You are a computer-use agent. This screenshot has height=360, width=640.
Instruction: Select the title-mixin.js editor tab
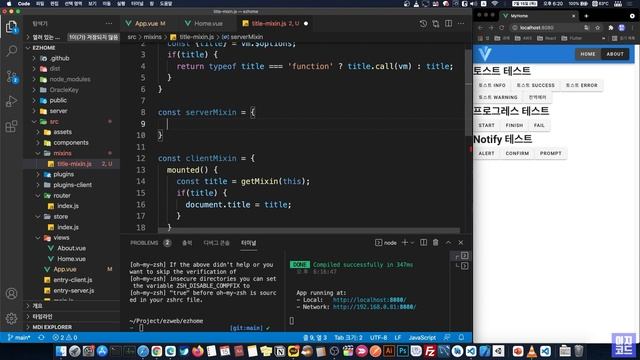pos(275,24)
